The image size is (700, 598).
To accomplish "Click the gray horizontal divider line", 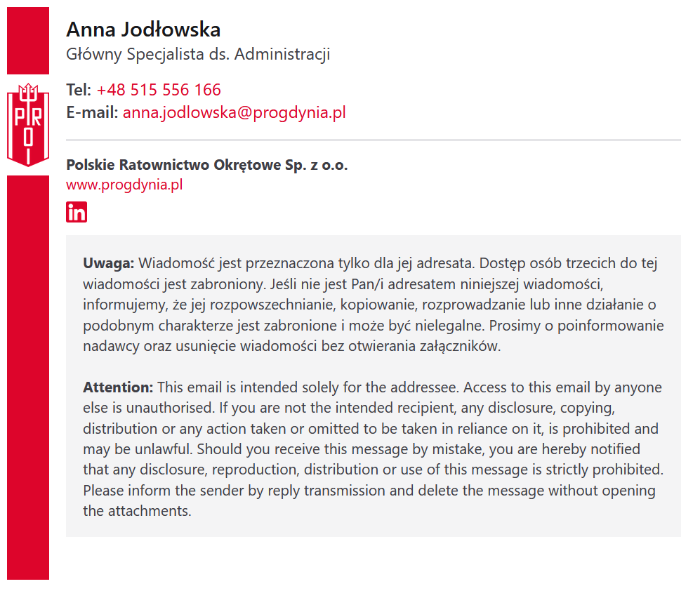I will [x=373, y=140].
